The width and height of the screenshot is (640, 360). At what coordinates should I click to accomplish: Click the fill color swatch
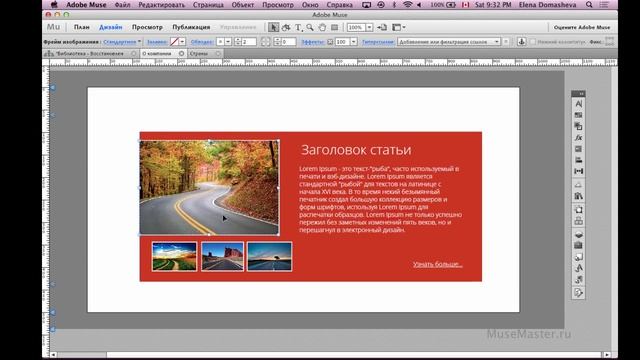tap(174, 42)
